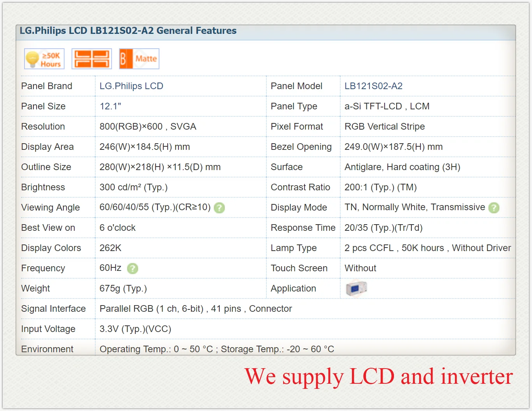532x411 pixels.
Task: Open the LB121S02-A2 panel model link
Action: pos(373,86)
